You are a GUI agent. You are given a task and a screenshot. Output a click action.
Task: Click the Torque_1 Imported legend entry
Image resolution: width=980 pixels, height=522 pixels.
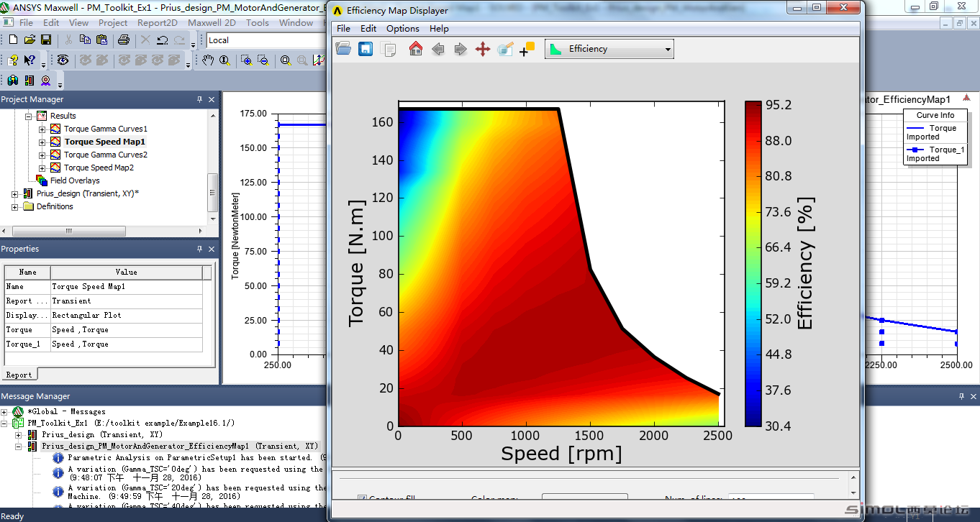click(x=935, y=154)
